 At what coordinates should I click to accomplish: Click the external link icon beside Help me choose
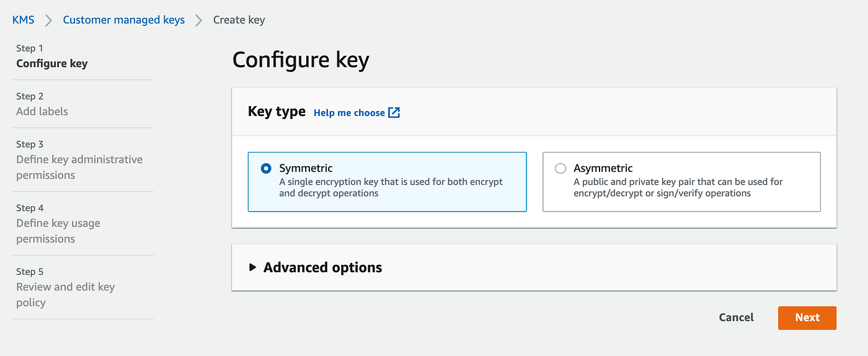[394, 112]
